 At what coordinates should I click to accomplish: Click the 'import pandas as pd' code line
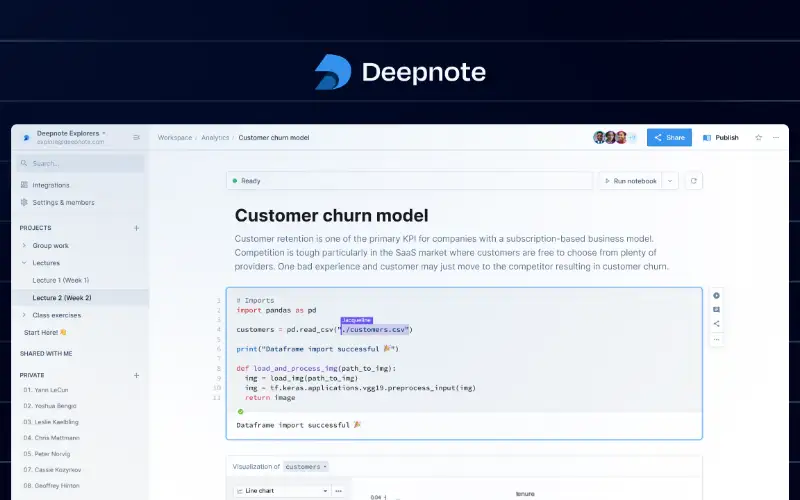pos(276,310)
